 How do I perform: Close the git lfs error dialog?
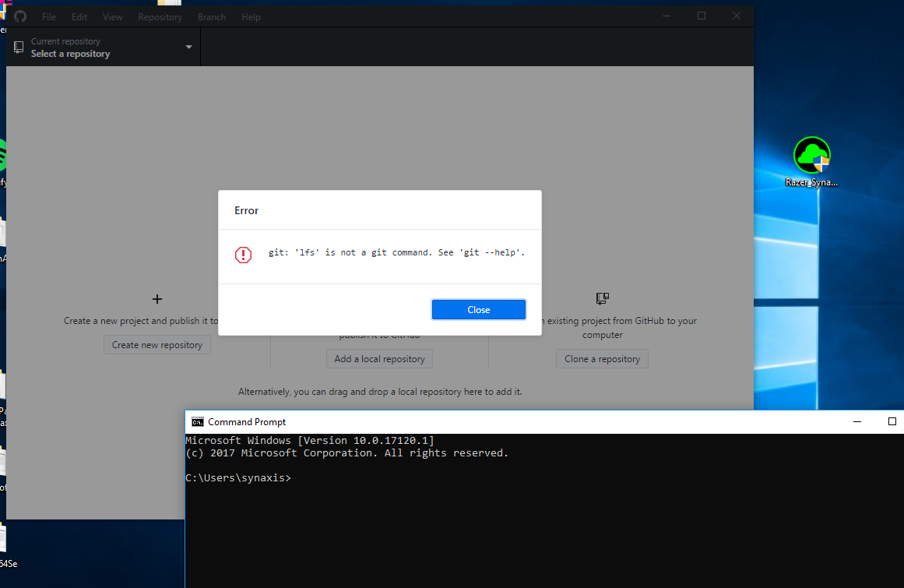click(479, 309)
